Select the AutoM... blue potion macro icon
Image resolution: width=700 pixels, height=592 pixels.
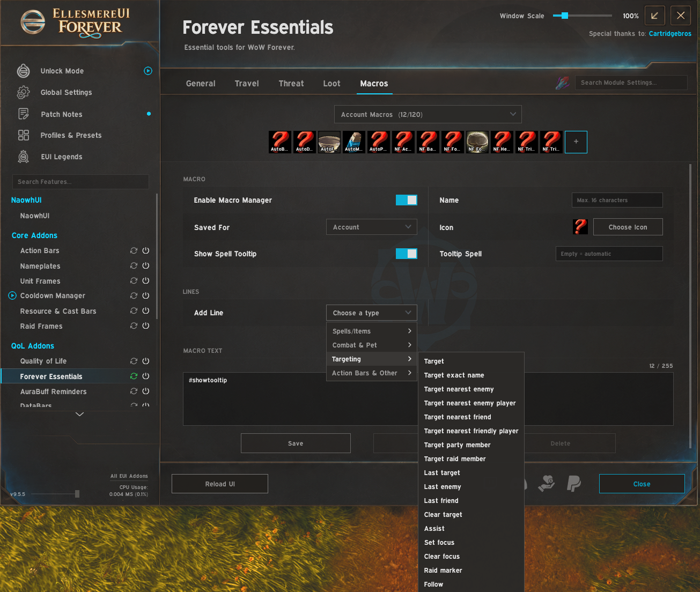(353, 142)
